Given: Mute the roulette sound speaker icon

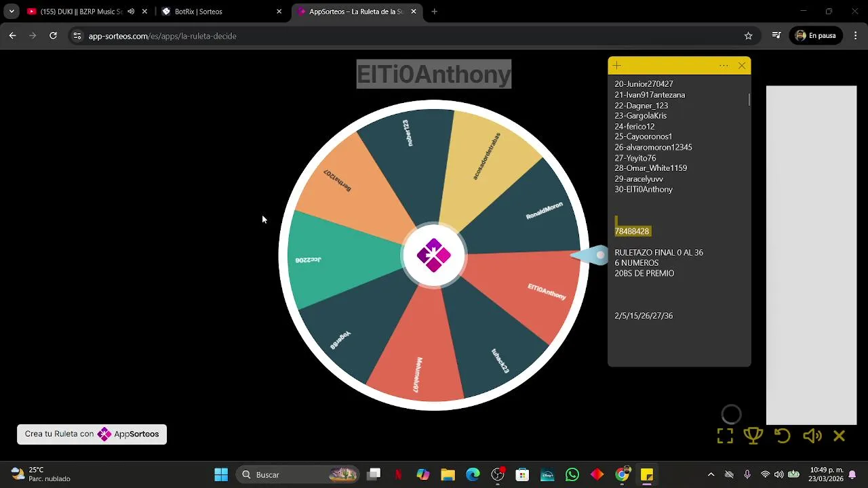Looking at the screenshot, I should 812,436.
